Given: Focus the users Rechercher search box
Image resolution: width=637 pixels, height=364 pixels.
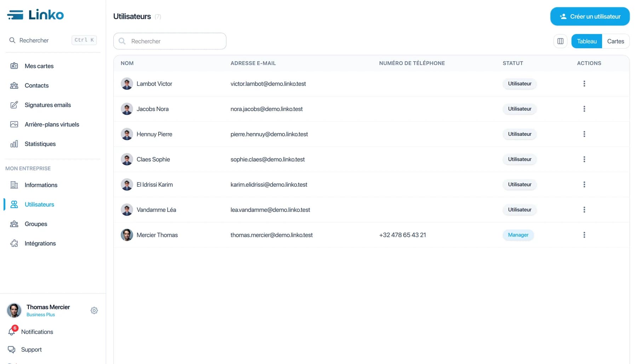Looking at the screenshot, I should [x=170, y=41].
